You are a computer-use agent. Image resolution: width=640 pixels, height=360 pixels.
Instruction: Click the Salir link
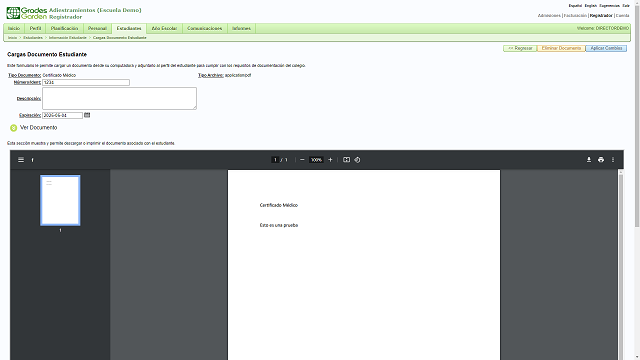(x=626, y=6)
